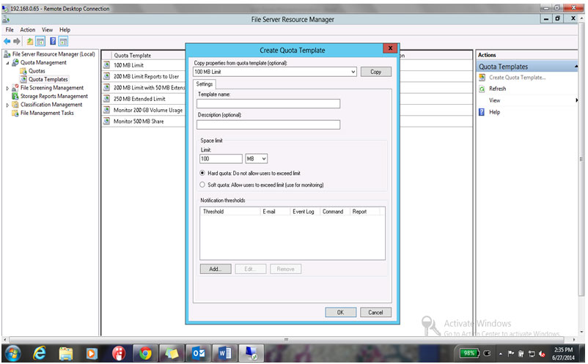Click the Monitor 500 MB Share row icon
The height and width of the screenshot is (364, 588).
click(x=107, y=122)
